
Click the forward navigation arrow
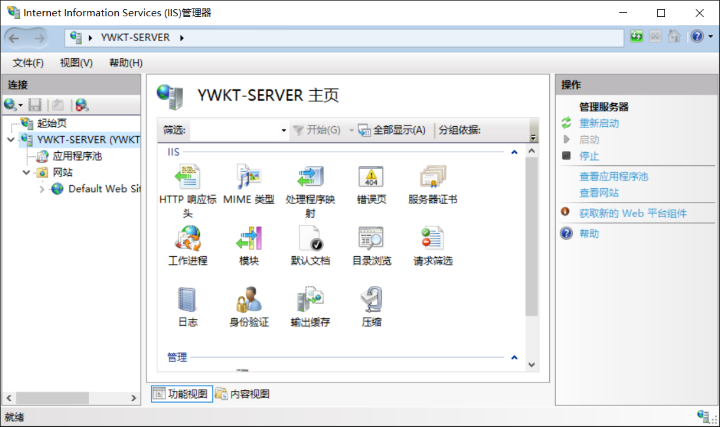click(40, 38)
